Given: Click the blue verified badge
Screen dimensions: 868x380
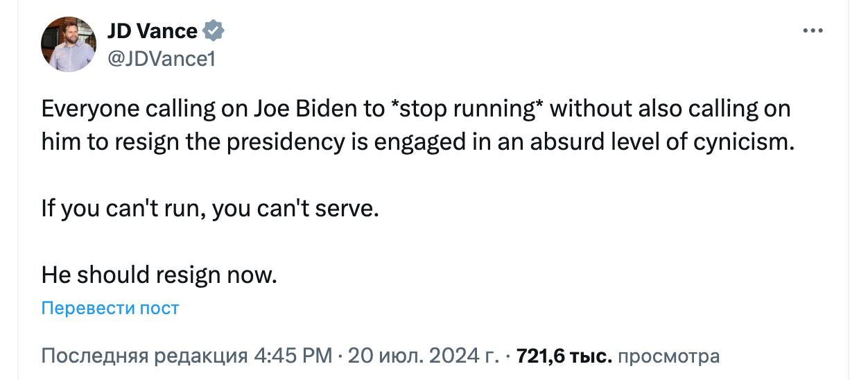Looking at the screenshot, I should point(214,31).
